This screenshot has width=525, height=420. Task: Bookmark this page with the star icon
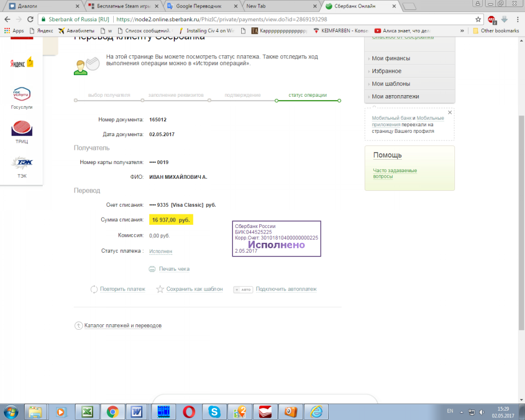point(478,20)
